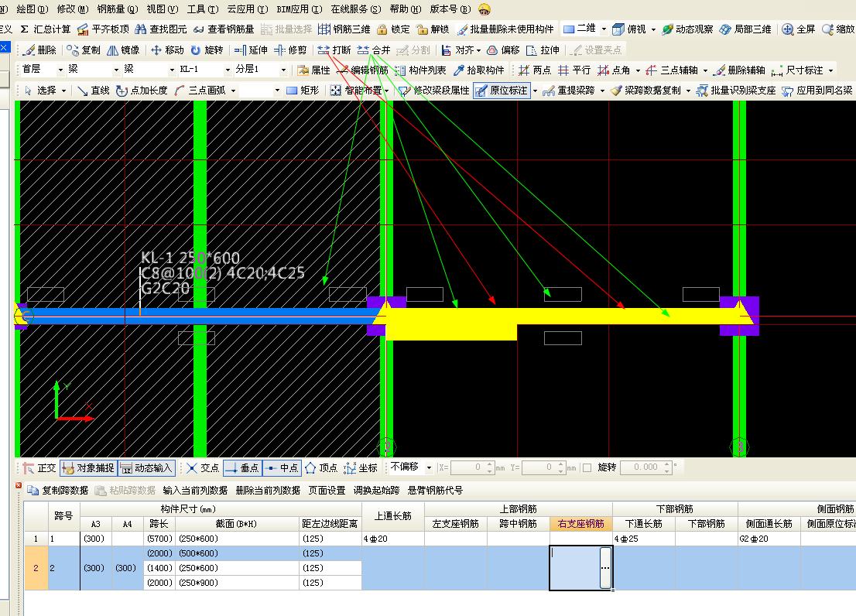Viewport: 856px width, 616px height.
Task: Open the BIM应用(I) menu
Action: (x=300, y=9)
